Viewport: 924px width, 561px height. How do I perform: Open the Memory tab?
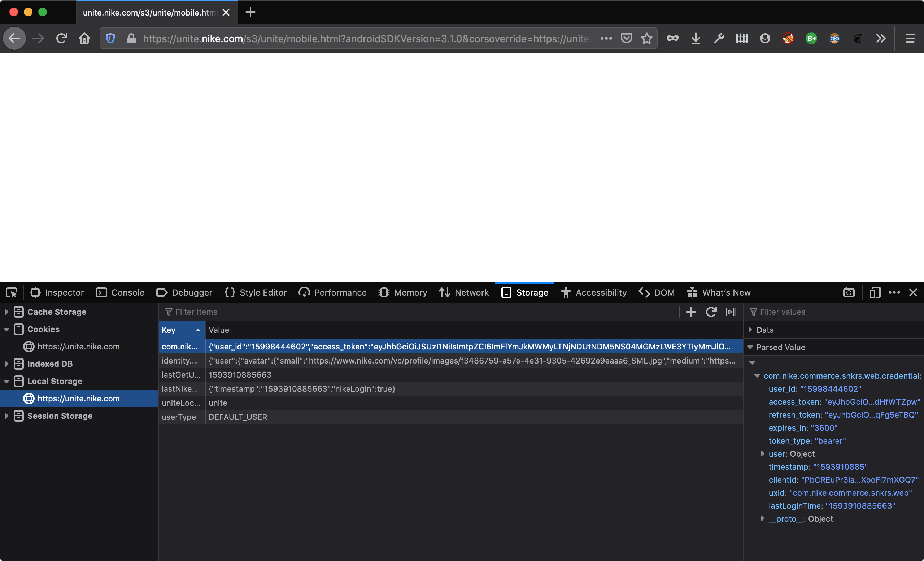click(x=403, y=292)
